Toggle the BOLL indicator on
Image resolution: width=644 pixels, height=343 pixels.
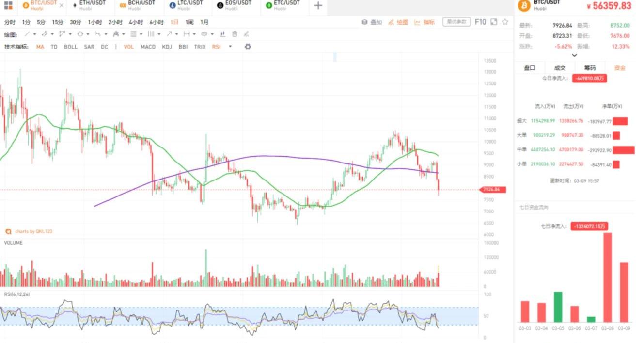71,47
